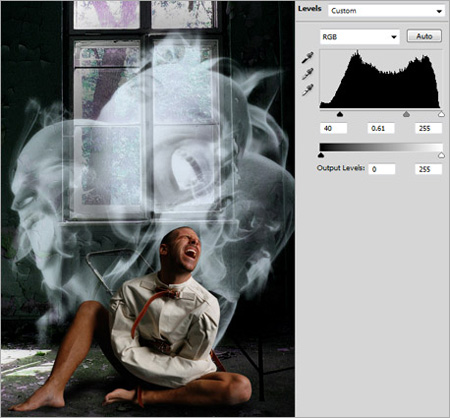450x418 pixels.
Task: Click the highlight input field showing 255
Action: [x=428, y=128]
